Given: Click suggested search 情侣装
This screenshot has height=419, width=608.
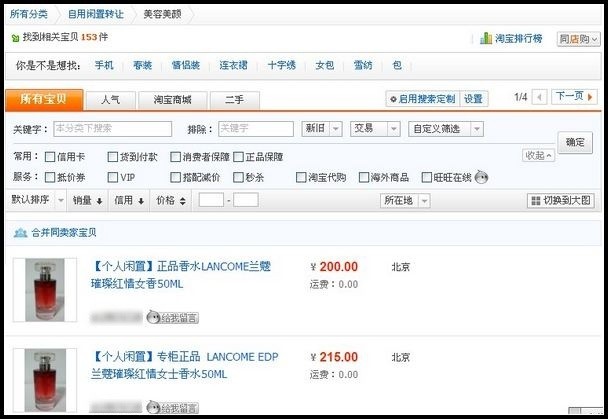Looking at the screenshot, I should click(185, 65).
